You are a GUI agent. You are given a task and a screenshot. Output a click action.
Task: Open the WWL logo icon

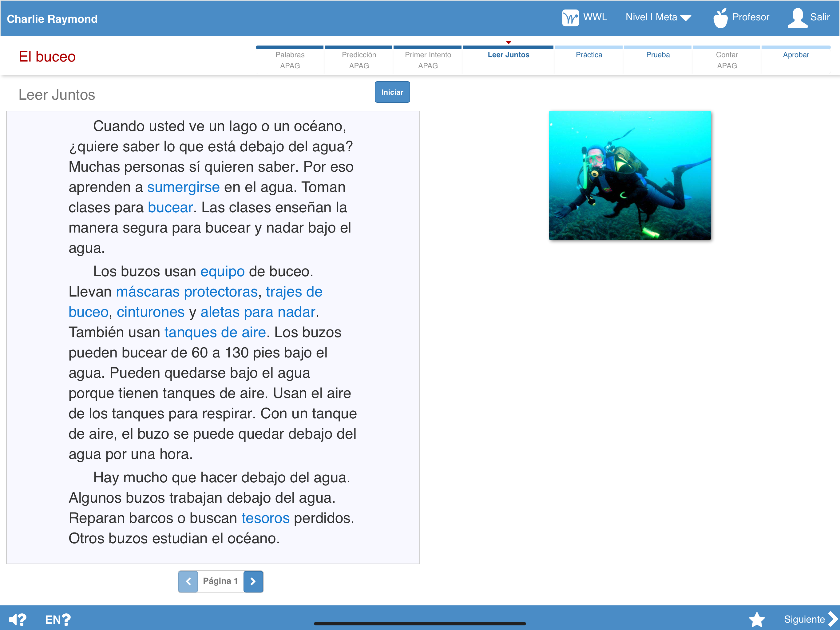tap(570, 18)
